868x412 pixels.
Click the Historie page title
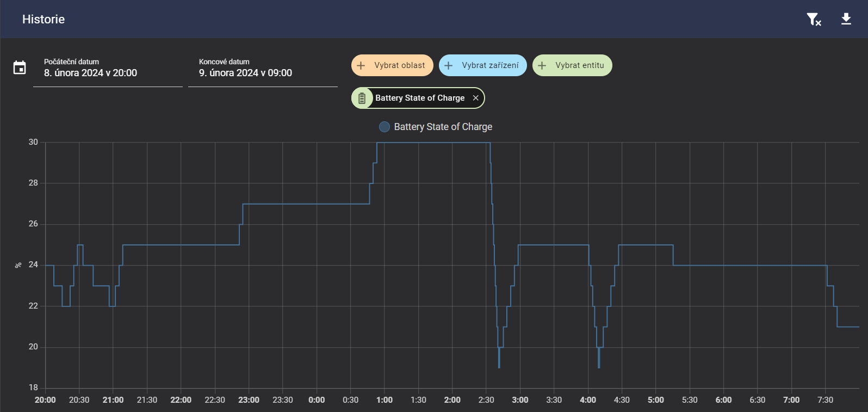[x=44, y=20]
